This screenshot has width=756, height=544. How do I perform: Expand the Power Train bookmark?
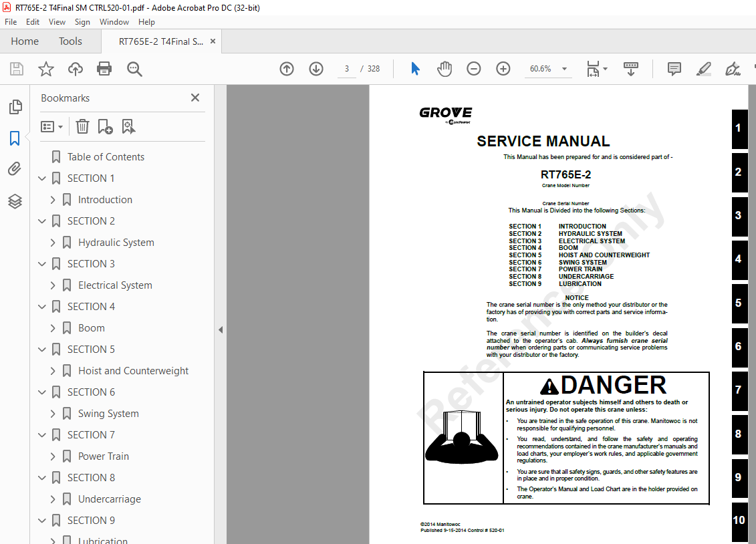pyautogui.click(x=53, y=456)
